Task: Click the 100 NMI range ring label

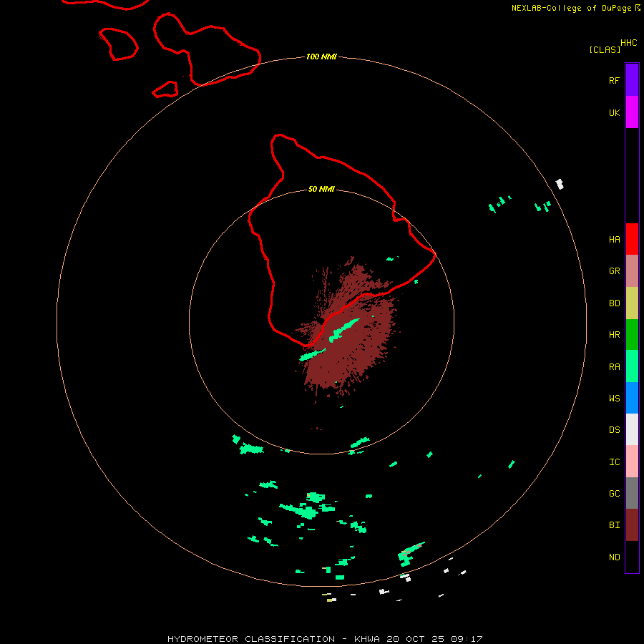Action: click(x=321, y=57)
